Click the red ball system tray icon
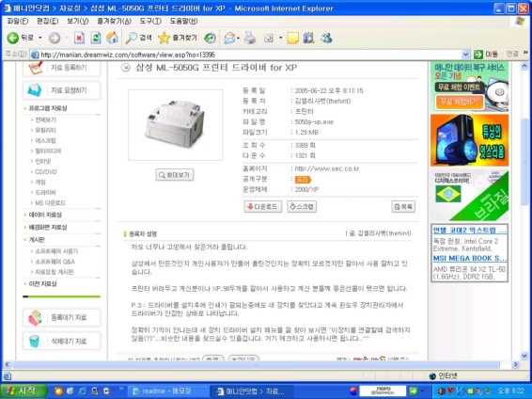The image size is (532, 399). (x=352, y=391)
